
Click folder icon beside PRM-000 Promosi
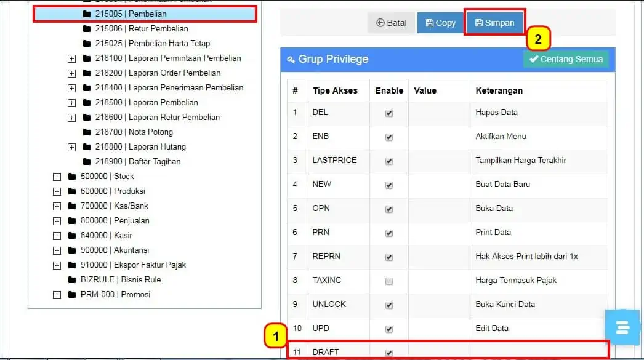tap(72, 295)
